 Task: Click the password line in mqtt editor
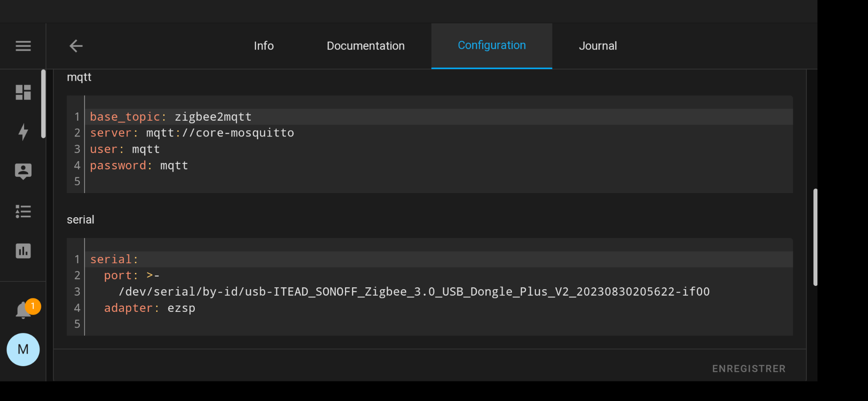(x=139, y=166)
